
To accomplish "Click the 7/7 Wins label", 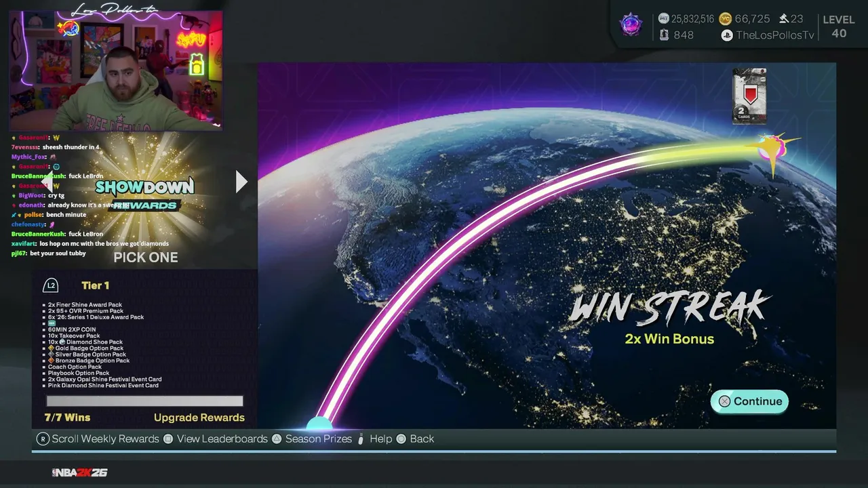I will (x=67, y=418).
